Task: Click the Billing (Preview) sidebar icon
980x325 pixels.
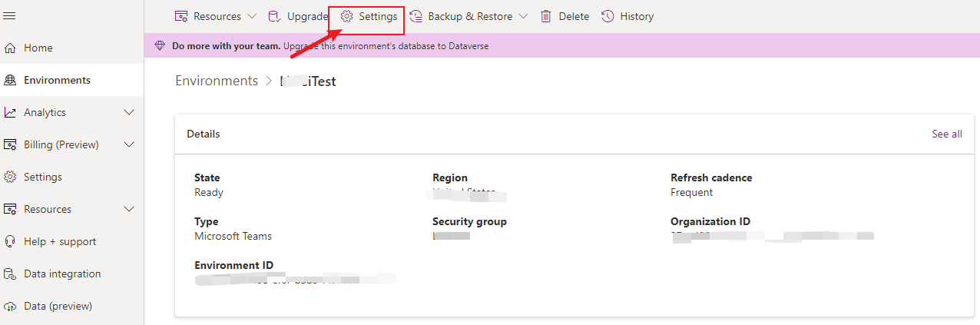Action: pos(10,144)
